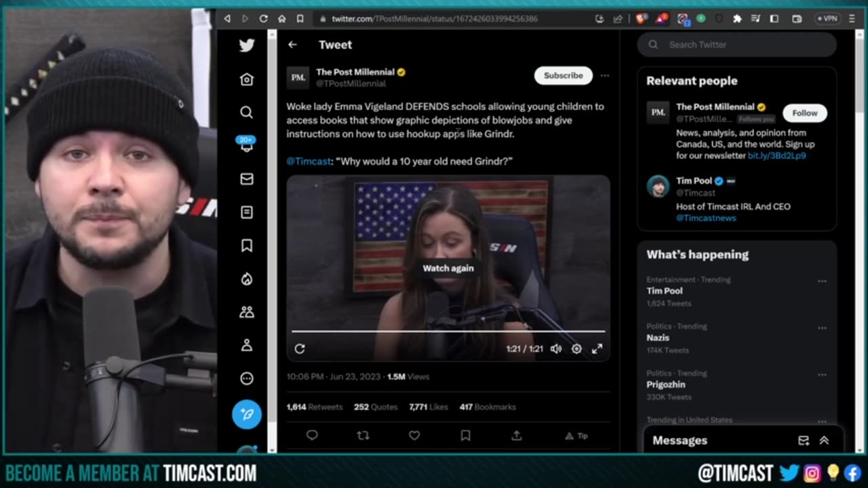Open Messages envelope icon in sidebar
Image resolution: width=868 pixels, height=488 pixels.
click(247, 179)
